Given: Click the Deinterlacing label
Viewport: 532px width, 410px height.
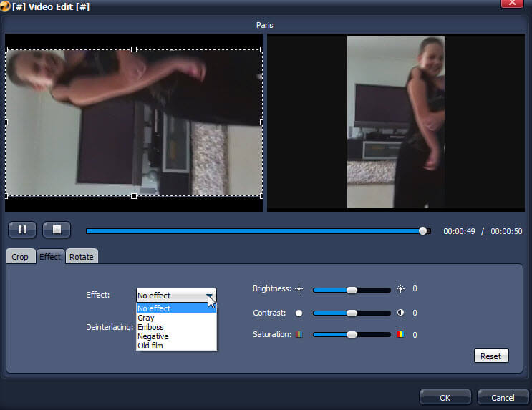Looking at the screenshot, I should click(x=110, y=327).
